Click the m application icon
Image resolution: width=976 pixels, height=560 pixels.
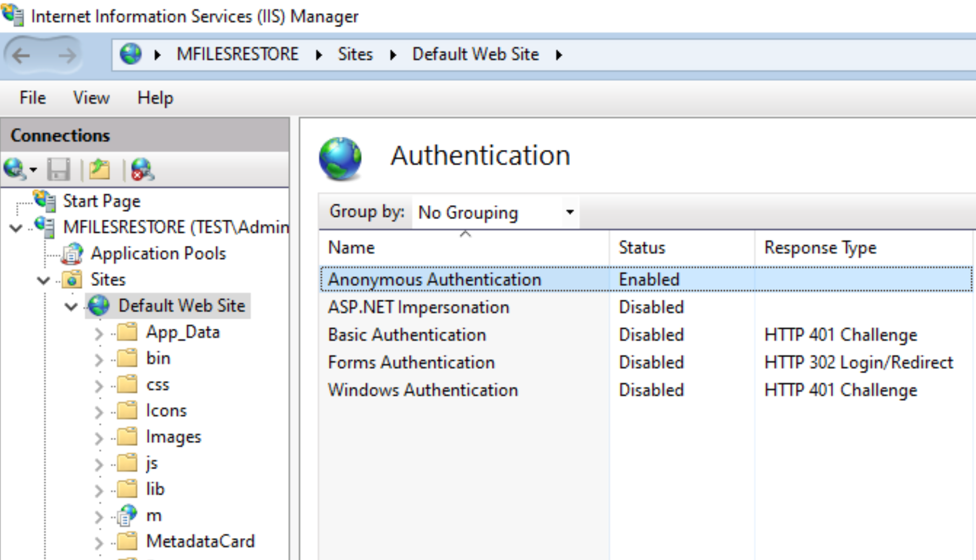click(x=127, y=515)
